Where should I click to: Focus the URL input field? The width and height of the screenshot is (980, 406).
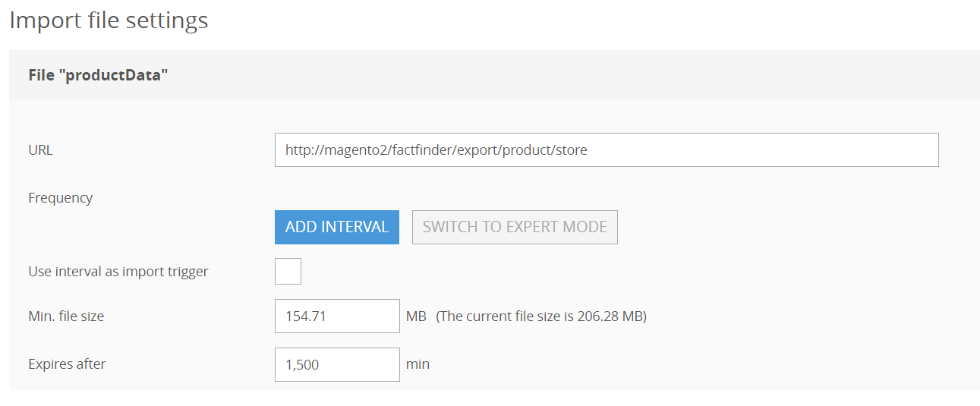coord(607,150)
